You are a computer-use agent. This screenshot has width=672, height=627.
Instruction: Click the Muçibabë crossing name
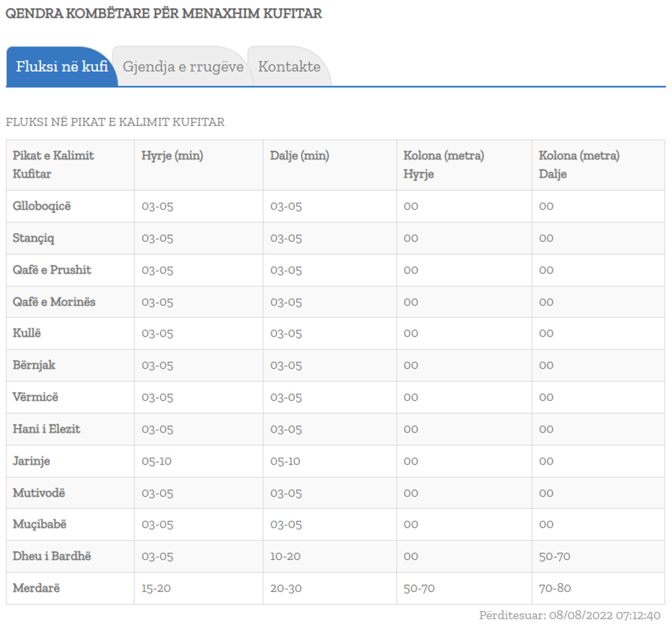(x=40, y=524)
